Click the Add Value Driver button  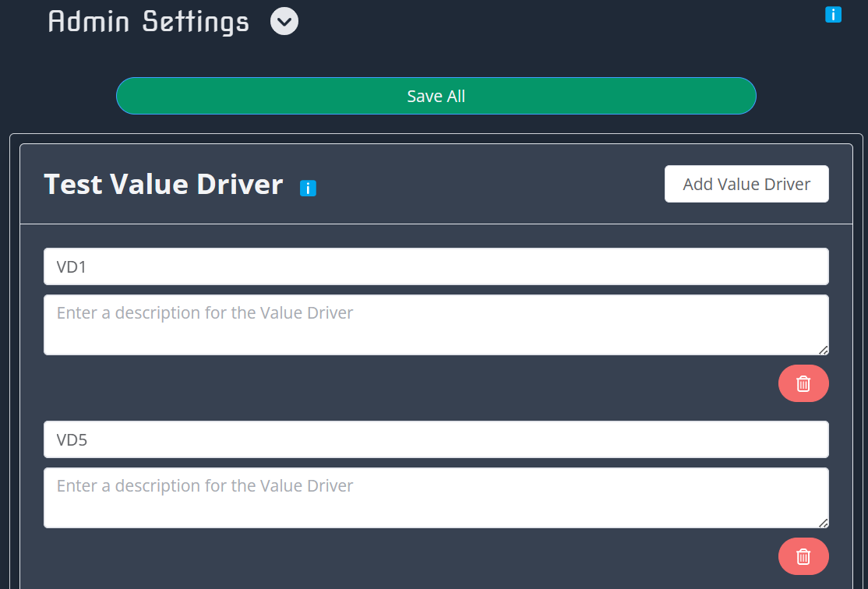[x=746, y=184]
